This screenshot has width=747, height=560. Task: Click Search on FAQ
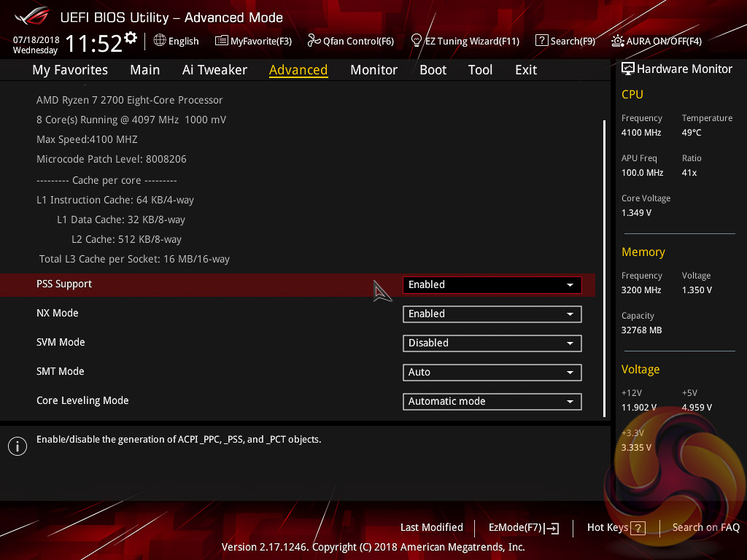click(706, 527)
